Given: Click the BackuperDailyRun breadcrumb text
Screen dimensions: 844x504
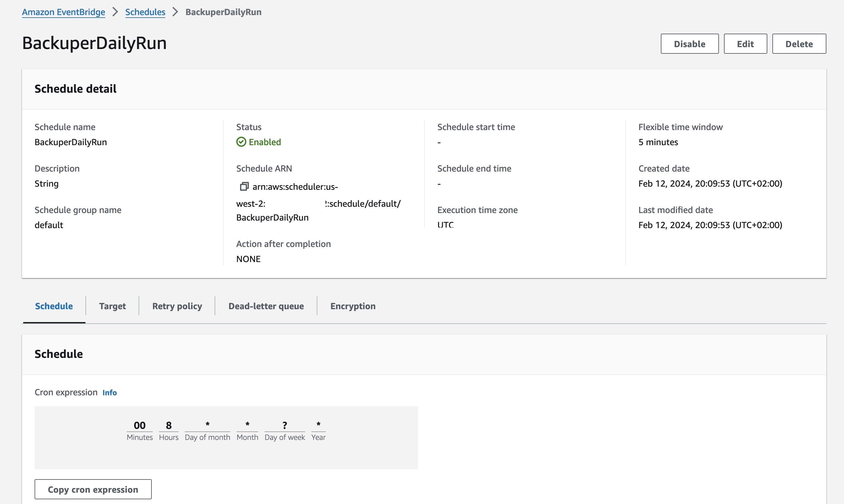Looking at the screenshot, I should click(x=223, y=12).
